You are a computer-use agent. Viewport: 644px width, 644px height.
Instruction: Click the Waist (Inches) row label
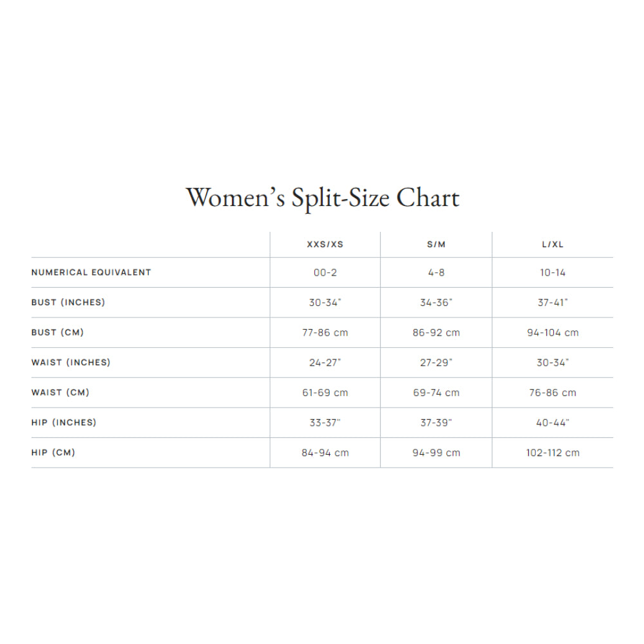(x=71, y=363)
